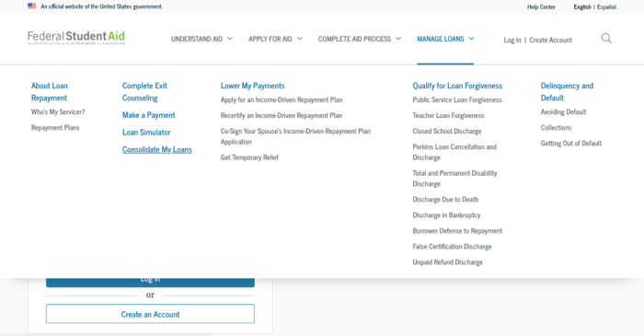Open the APPLY FOR AID menu
Viewport: 644px width, 336px height.
[x=270, y=39]
